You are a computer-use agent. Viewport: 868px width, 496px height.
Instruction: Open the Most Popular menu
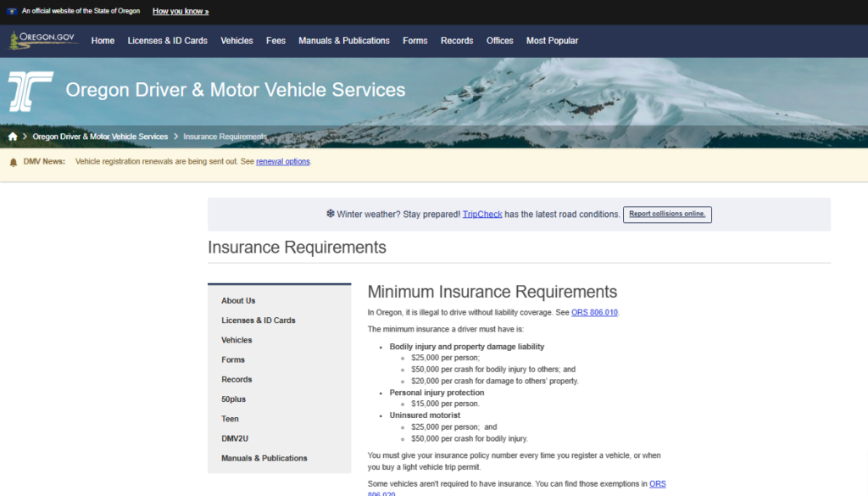(552, 41)
